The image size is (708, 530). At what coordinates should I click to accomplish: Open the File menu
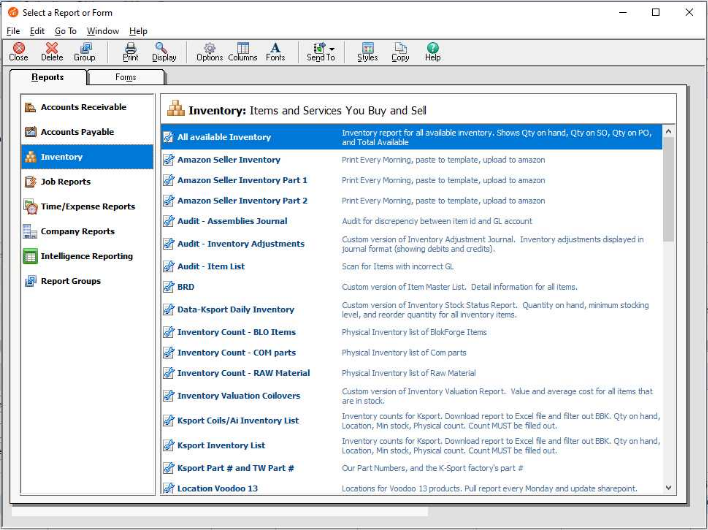pos(13,31)
